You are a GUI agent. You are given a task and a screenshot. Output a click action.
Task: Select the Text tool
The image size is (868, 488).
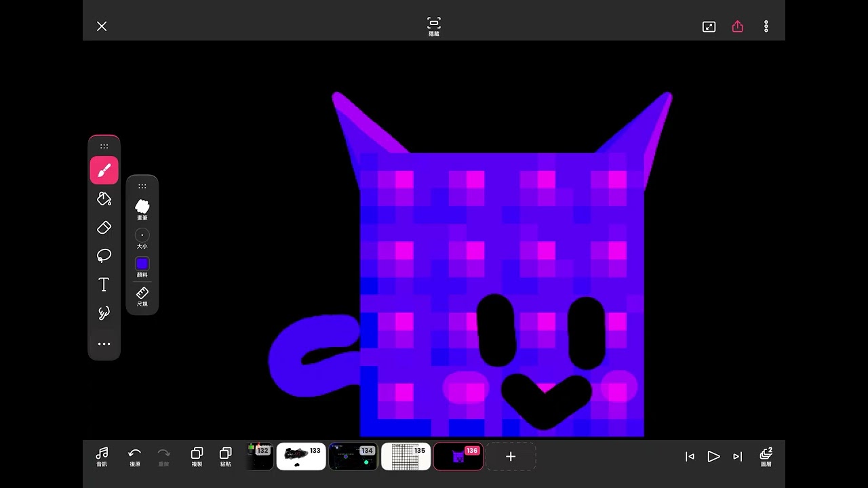104,285
